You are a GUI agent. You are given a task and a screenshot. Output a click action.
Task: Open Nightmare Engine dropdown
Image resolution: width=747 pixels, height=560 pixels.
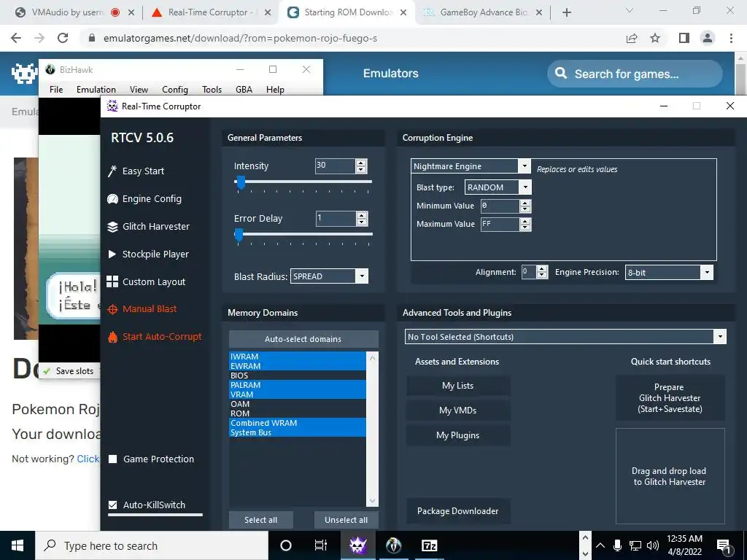pos(524,166)
